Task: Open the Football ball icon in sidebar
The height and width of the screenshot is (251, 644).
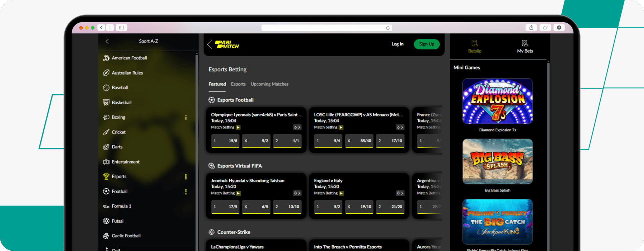Action: [106, 192]
